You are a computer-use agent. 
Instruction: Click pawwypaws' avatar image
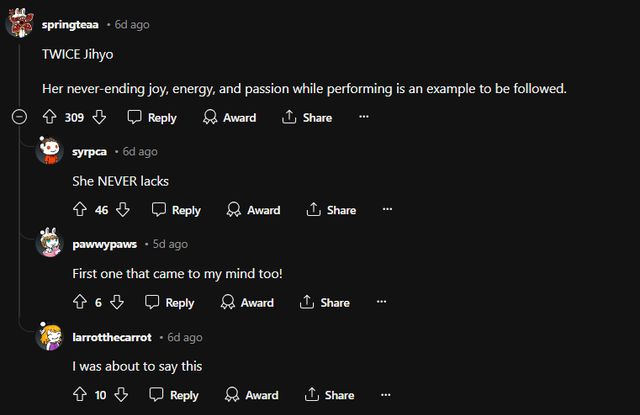(x=49, y=245)
